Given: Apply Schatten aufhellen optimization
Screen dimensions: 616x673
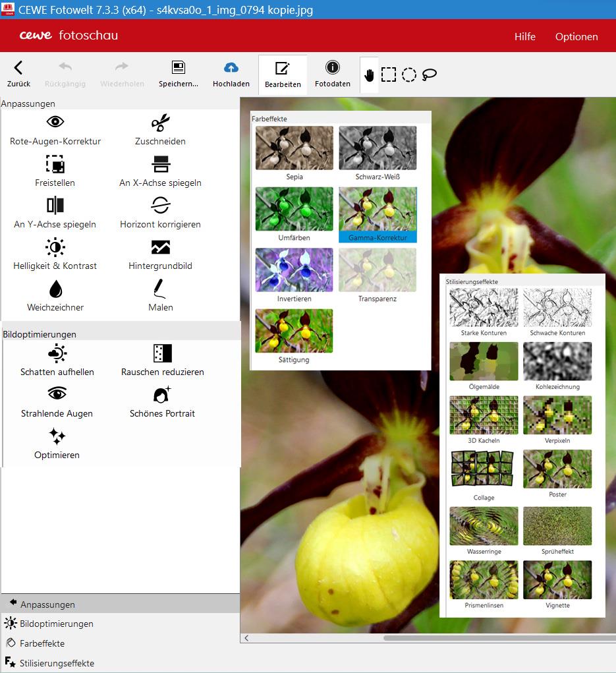Looking at the screenshot, I should point(57,361).
